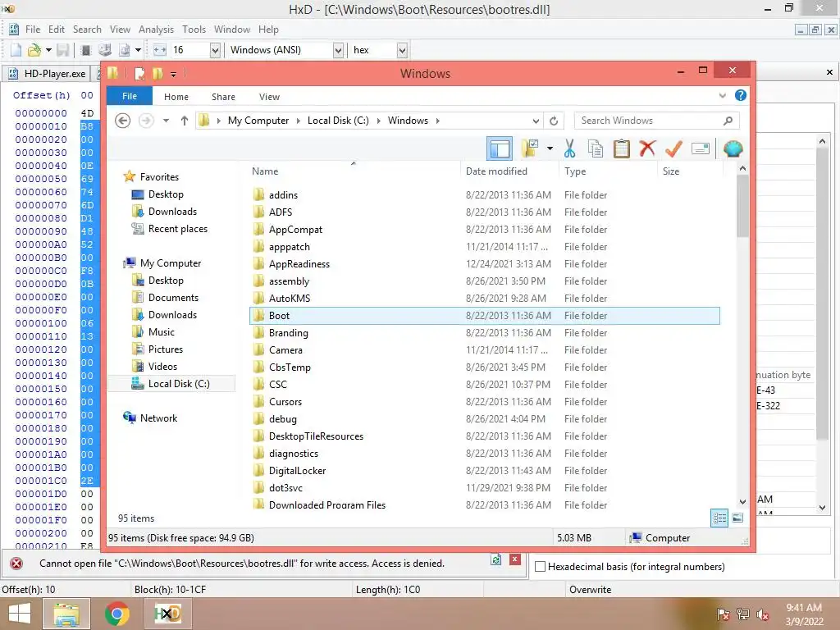Click the green refresh icon on error bar
The width and height of the screenshot is (840, 630).
click(x=496, y=559)
